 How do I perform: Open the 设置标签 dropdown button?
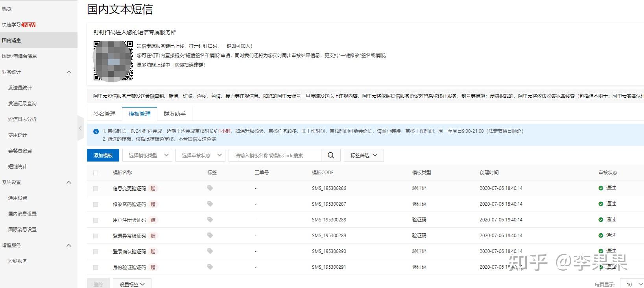coord(132,284)
